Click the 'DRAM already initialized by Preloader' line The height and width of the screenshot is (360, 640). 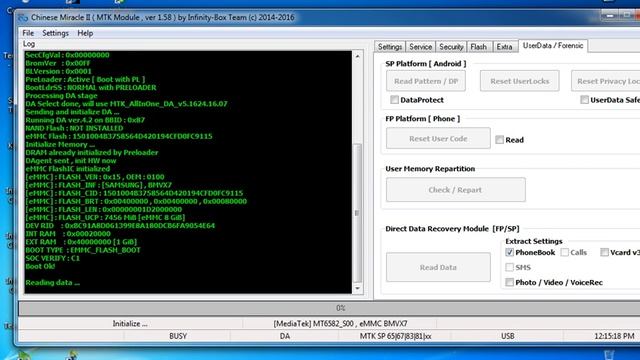92,152
